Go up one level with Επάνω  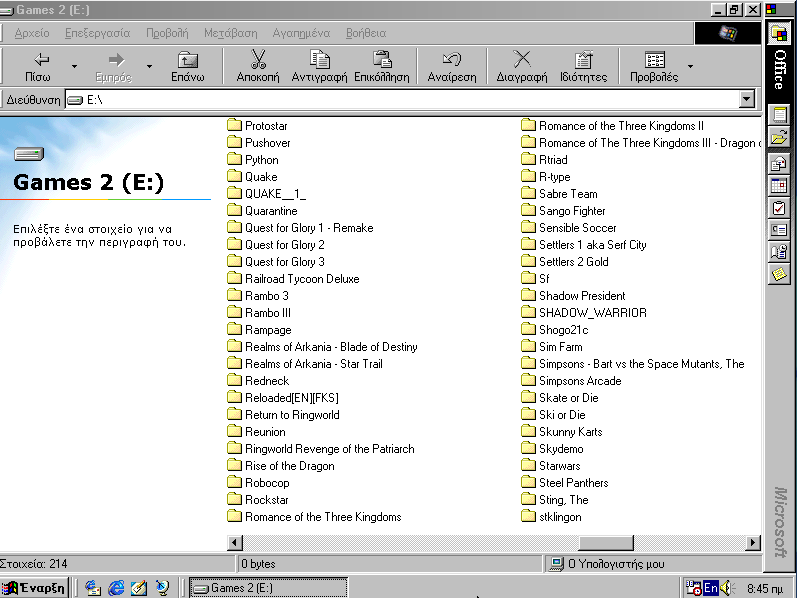tap(187, 66)
